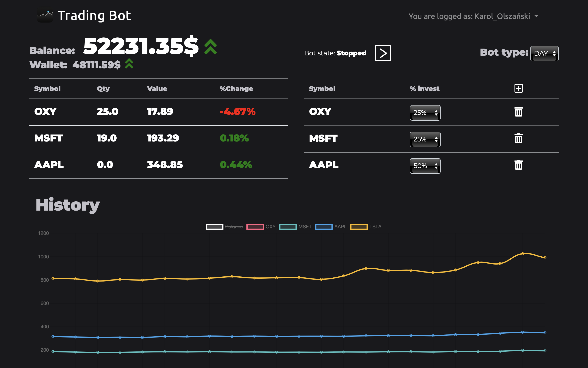Image resolution: width=588 pixels, height=368 pixels.
Task: Click the Bot state Stopped label
Action: pos(335,53)
